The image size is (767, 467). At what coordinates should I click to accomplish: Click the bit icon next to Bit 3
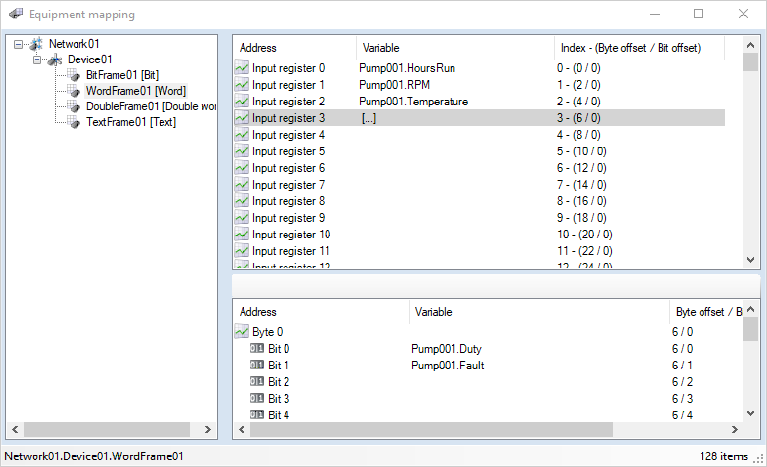click(x=257, y=398)
